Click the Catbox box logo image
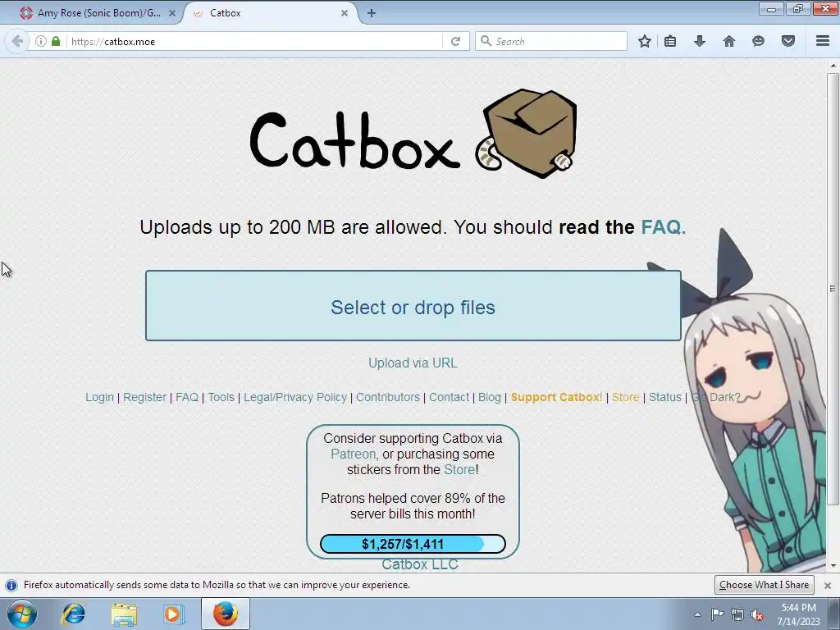Screen dimensions: 840x630 527,134
